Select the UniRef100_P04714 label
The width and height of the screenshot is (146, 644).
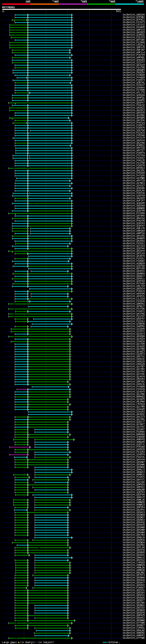(133, 123)
